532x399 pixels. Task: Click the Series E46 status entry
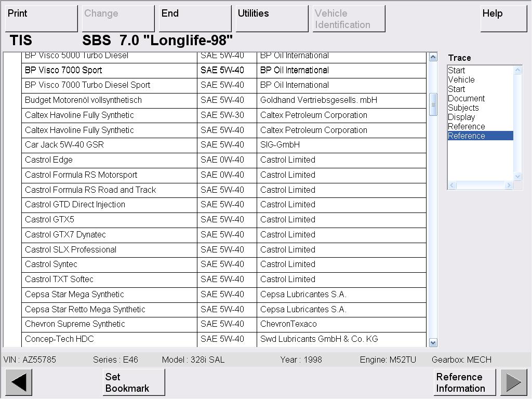(x=116, y=360)
